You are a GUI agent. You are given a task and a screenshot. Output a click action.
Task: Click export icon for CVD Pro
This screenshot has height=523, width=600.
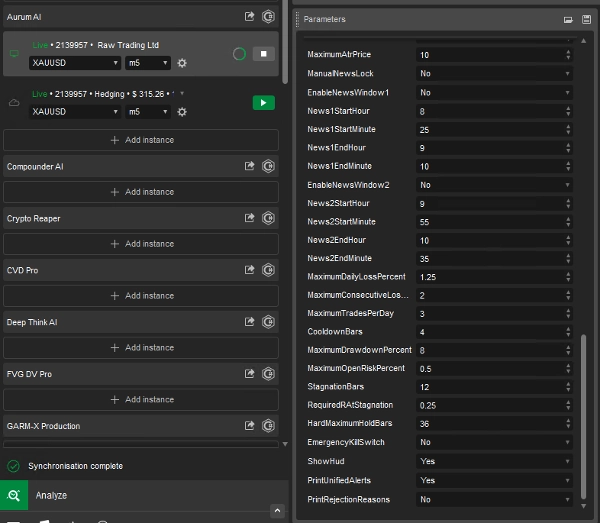pos(249,270)
